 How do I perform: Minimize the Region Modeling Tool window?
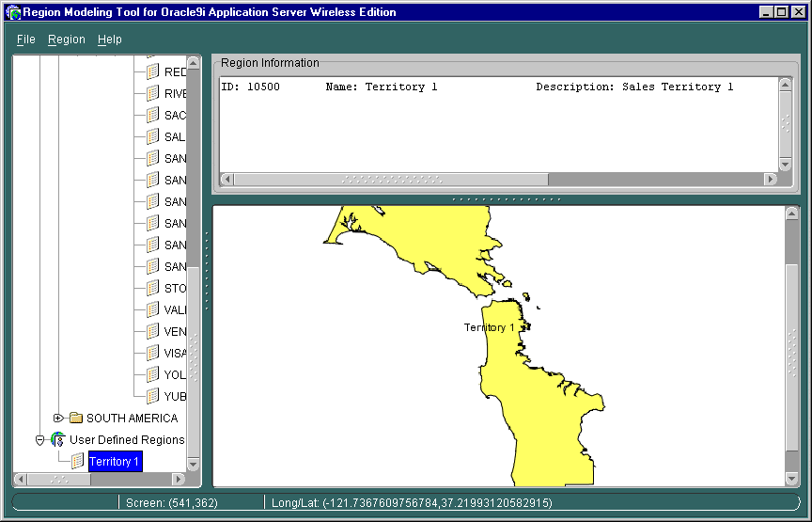767,12
